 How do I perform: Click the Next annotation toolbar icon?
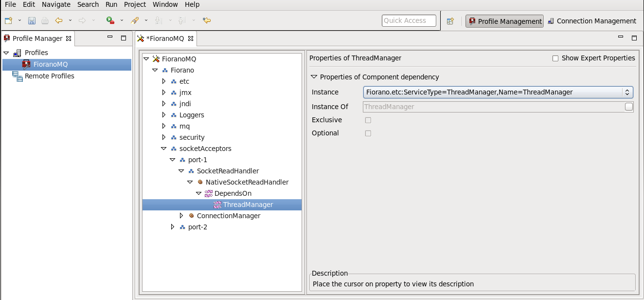click(158, 20)
